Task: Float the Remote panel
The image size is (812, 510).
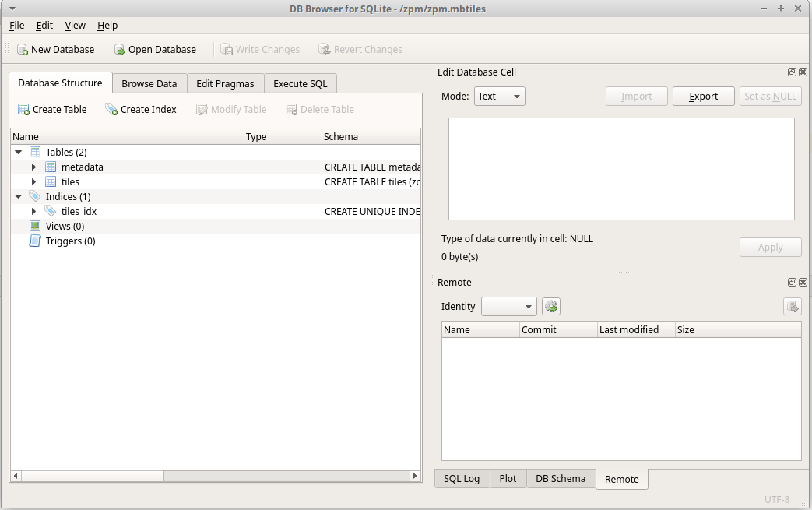Action: (792, 282)
